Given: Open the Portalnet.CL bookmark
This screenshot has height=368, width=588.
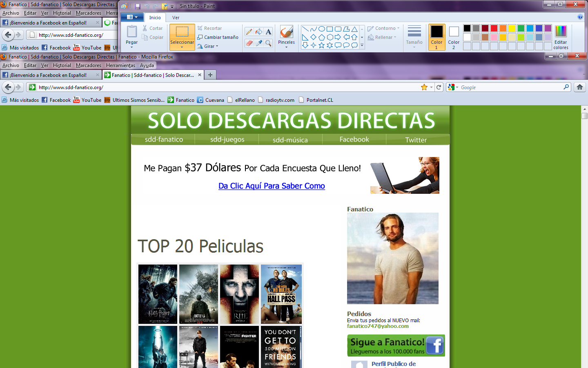Looking at the screenshot, I should (316, 100).
